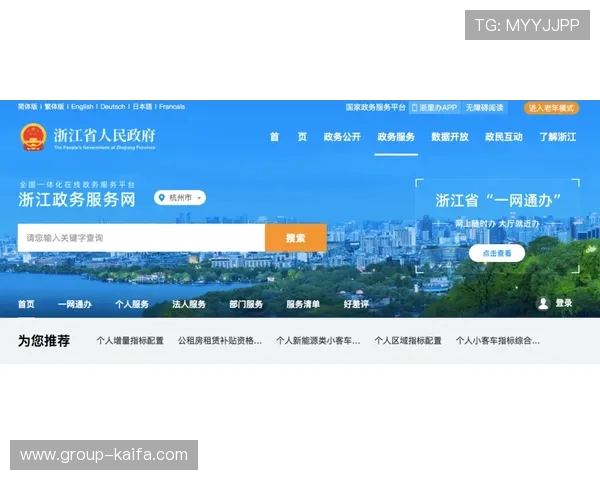Click the 浙江省“一网通办” banner title
The image size is (600, 480).
pos(498,200)
